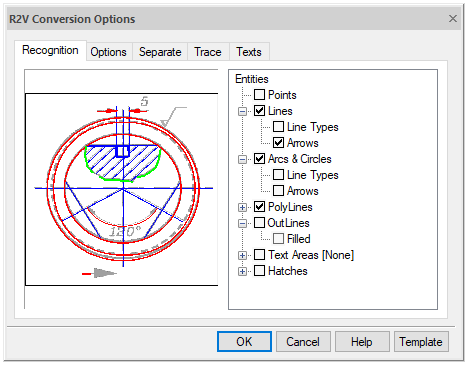Uncheck Arrows under Lines
The image size is (467, 365).
(x=278, y=143)
